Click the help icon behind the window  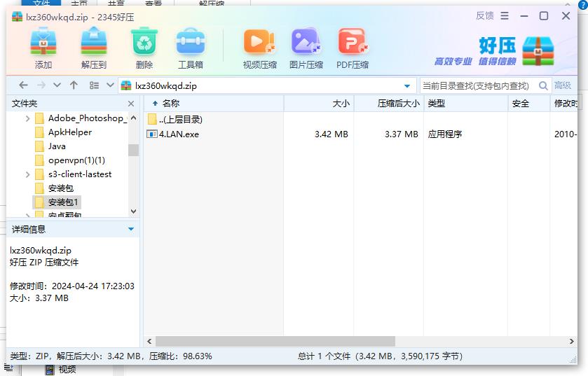click(x=582, y=4)
